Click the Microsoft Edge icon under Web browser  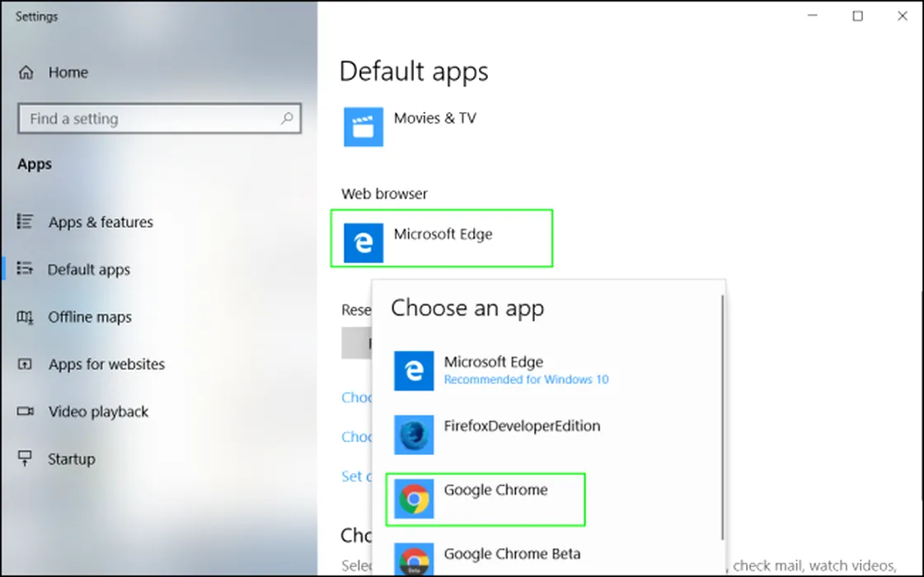(363, 242)
